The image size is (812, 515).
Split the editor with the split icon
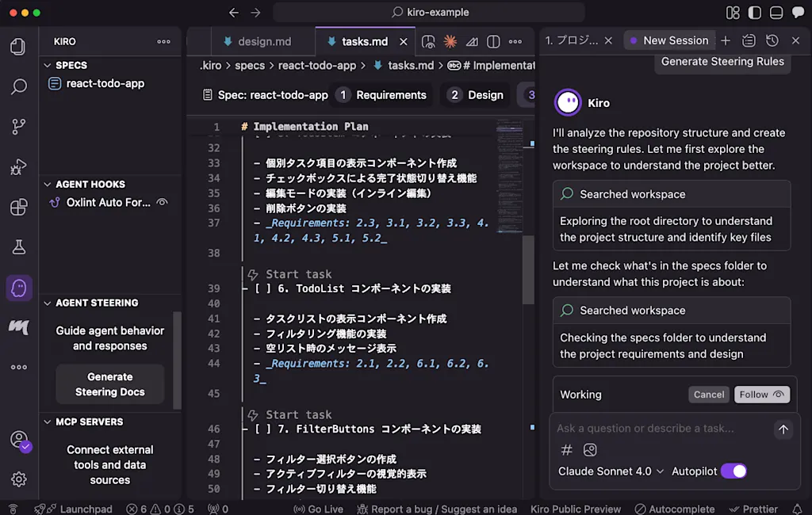493,41
